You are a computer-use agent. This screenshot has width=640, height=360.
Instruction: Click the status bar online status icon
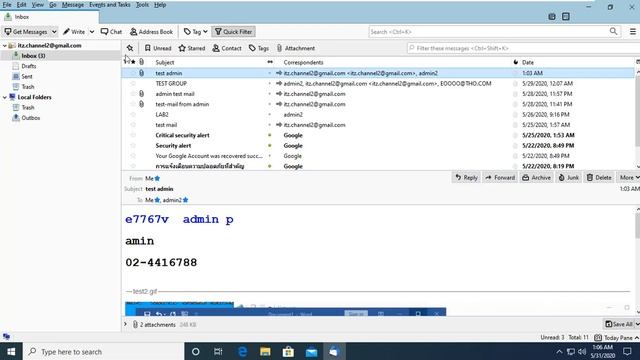pos(6,337)
